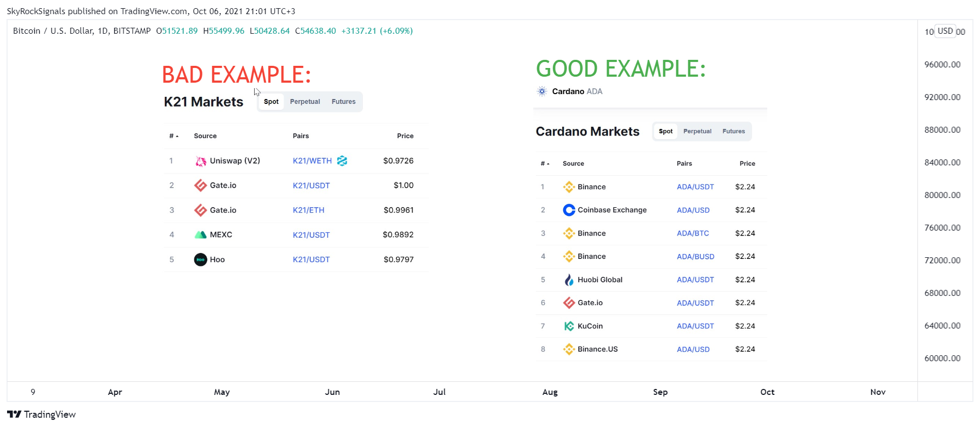
Task: Open Hoo K21/USDT pair link
Action: click(311, 259)
